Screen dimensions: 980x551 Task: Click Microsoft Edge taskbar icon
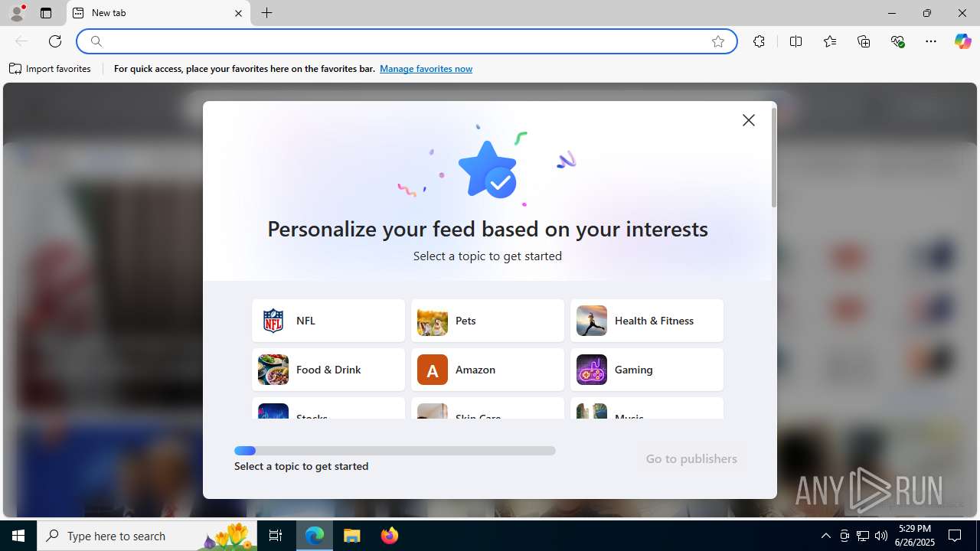315,536
